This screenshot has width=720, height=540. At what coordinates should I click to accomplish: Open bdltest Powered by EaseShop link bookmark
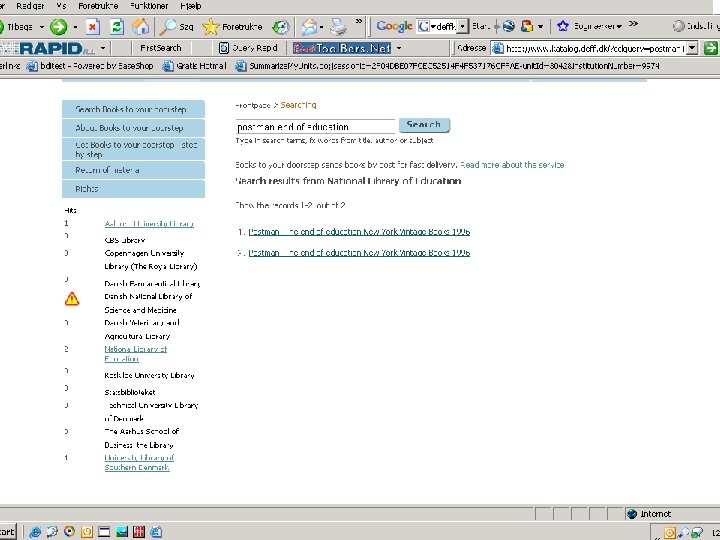[90, 66]
